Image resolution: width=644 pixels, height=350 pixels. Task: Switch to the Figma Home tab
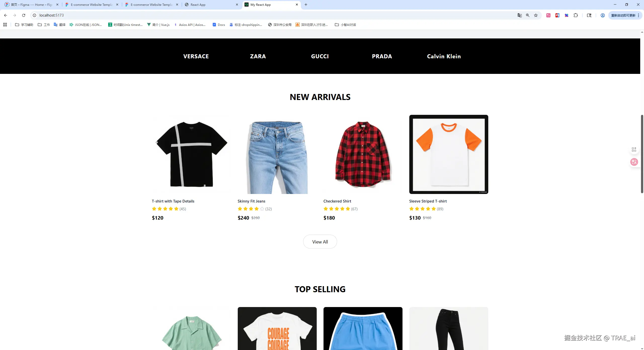click(32, 5)
